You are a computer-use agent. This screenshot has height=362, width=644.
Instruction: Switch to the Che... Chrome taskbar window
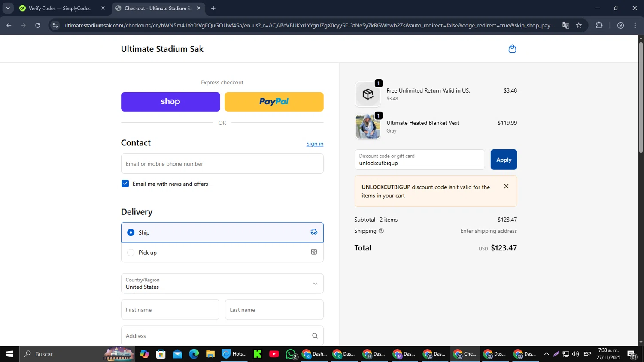(465, 354)
